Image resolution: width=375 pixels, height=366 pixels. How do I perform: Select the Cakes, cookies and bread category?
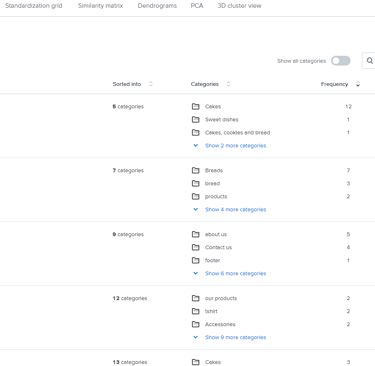coord(237,133)
